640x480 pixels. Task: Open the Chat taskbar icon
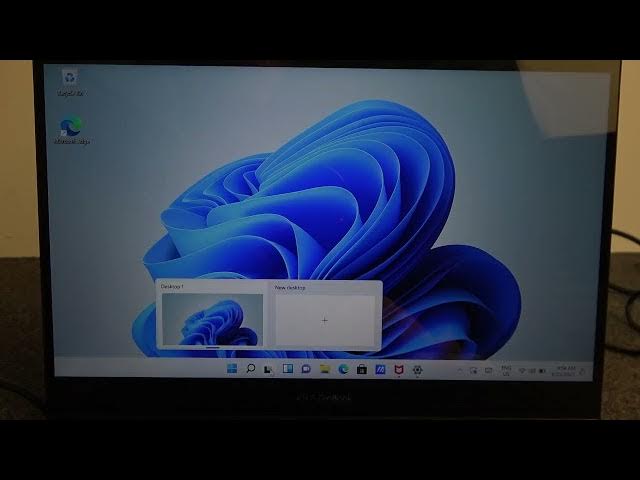[306, 369]
